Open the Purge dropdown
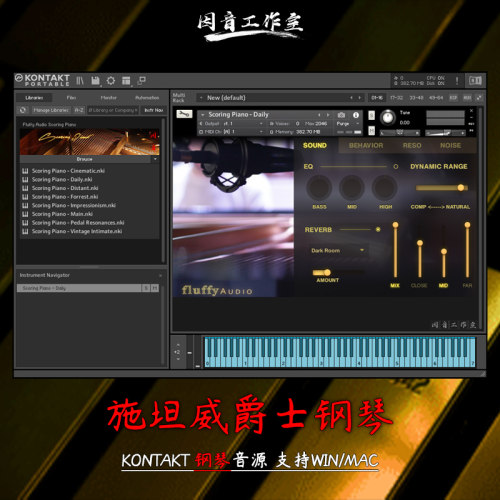This screenshot has width=500, height=500. 348,124
